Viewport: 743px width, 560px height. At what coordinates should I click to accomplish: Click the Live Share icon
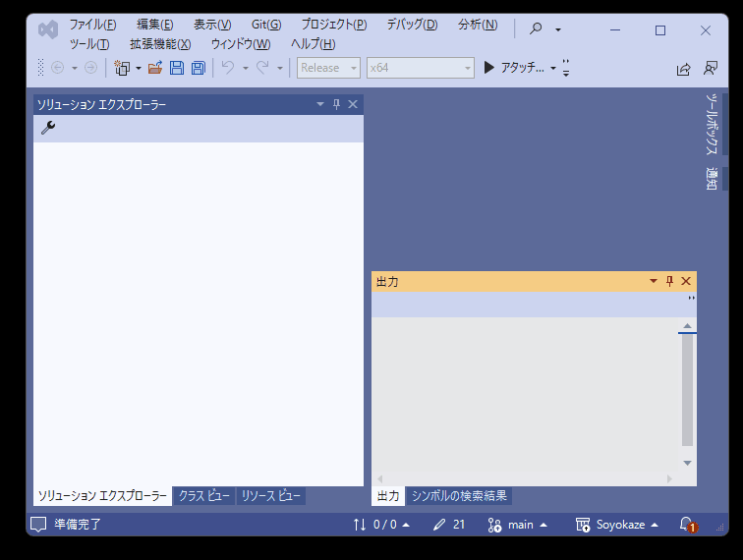(683, 69)
